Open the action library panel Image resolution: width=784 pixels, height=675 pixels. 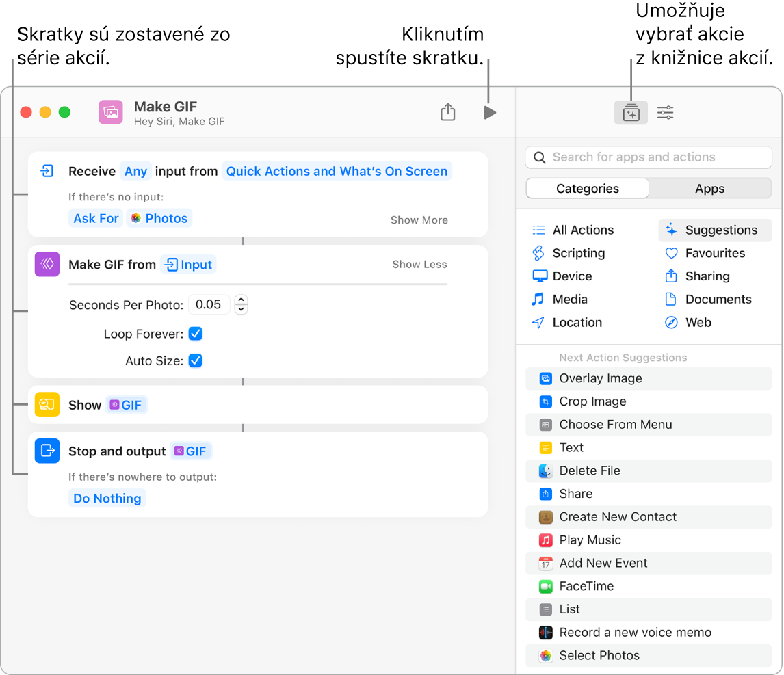click(631, 113)
